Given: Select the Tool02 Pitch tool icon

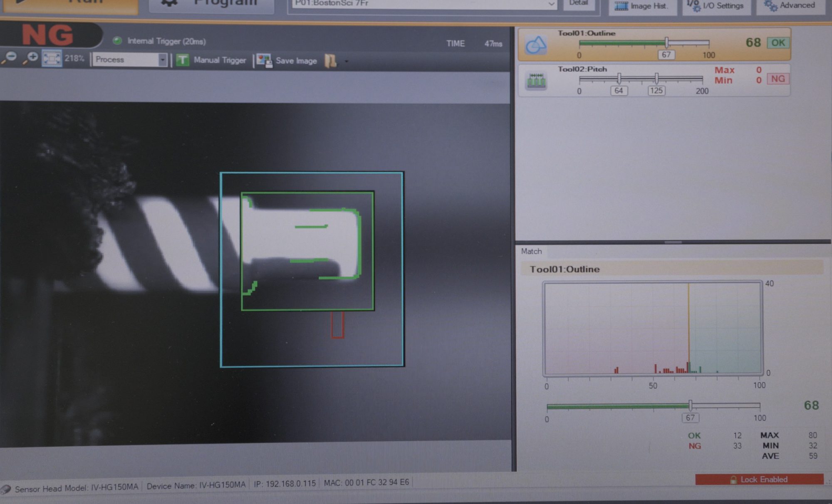Looking at the screenshot, I should point(536,81).
